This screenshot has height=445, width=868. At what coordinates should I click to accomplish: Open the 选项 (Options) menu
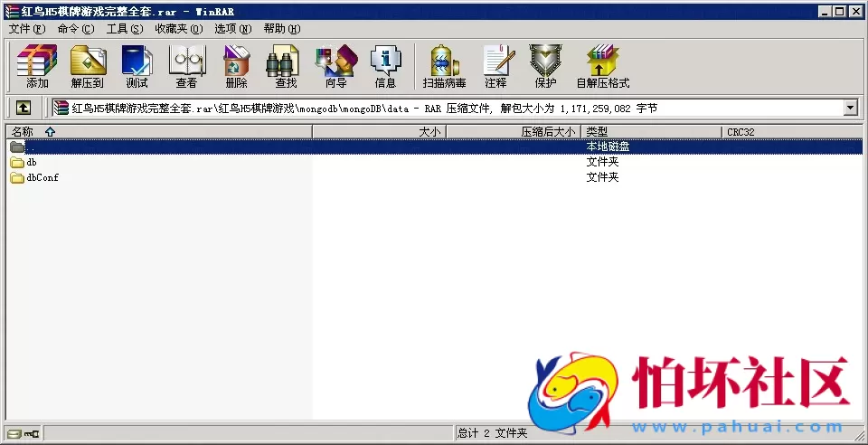click(x=232, y=29)
